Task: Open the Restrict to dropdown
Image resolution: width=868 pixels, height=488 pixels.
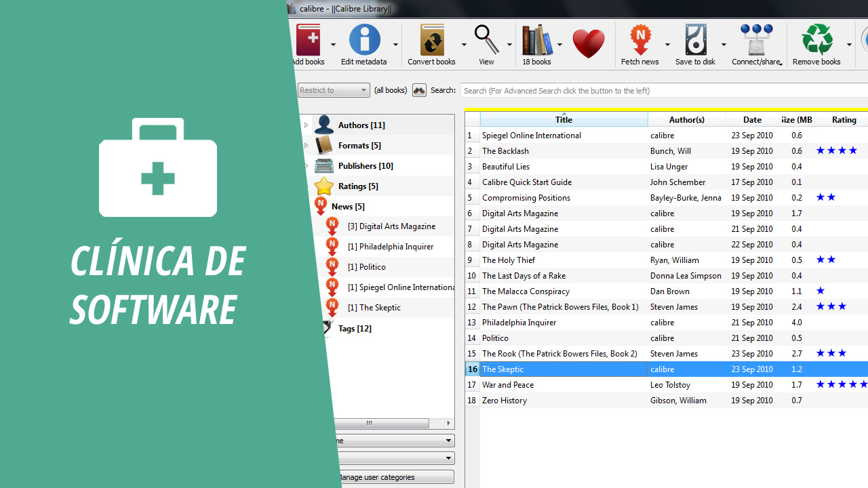Action: click(334, 90)
